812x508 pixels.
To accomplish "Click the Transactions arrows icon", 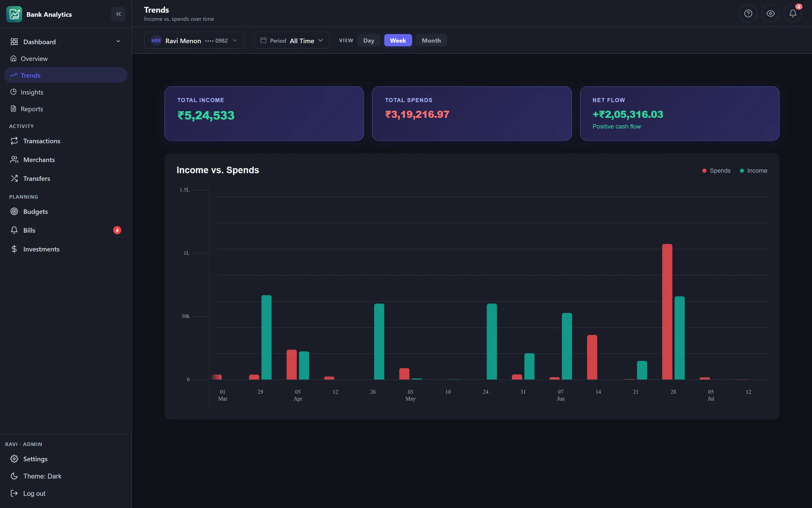I will click(x=14, y=141).
